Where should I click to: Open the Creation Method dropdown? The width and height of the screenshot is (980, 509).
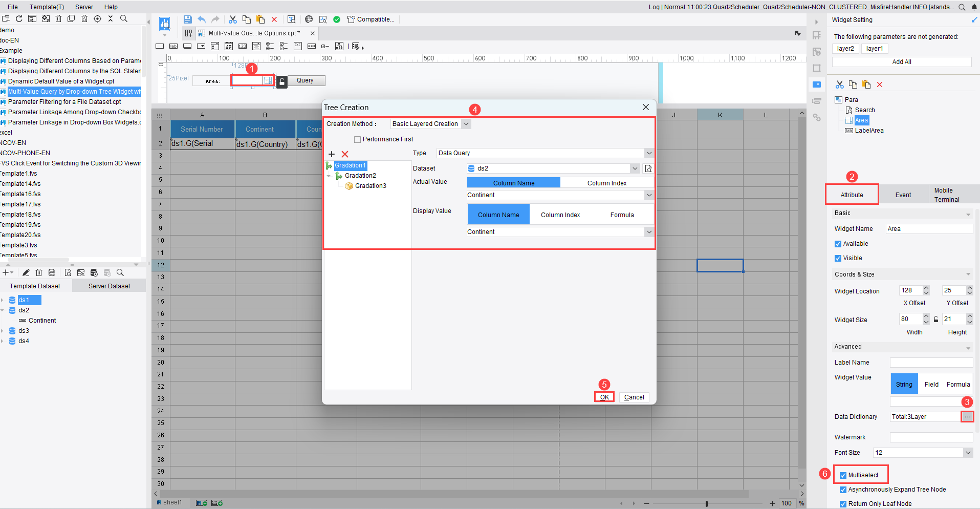pos(465,123)
